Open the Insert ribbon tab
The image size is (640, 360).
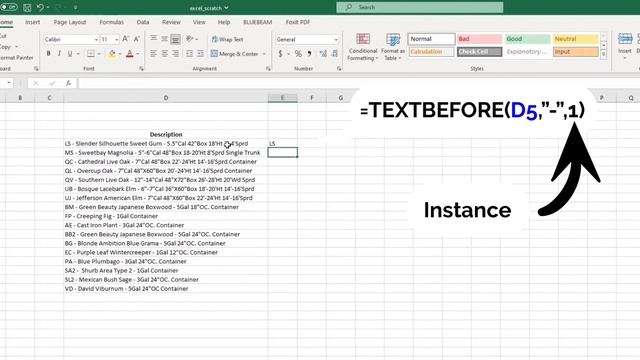pyautogui.click(x=33, y=22)
